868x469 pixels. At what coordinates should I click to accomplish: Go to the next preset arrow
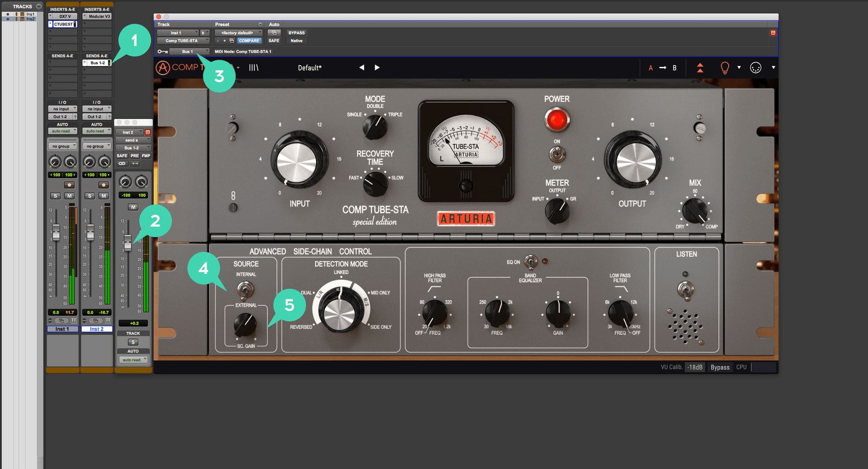(377, 67)
